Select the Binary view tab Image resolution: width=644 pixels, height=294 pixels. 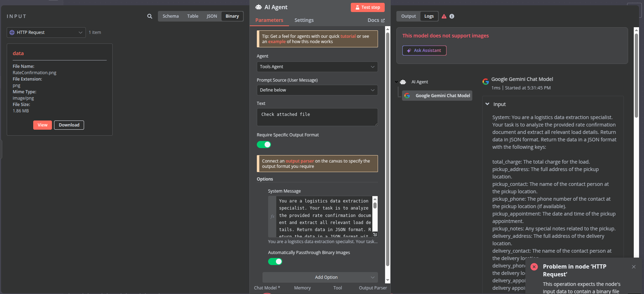232,16
